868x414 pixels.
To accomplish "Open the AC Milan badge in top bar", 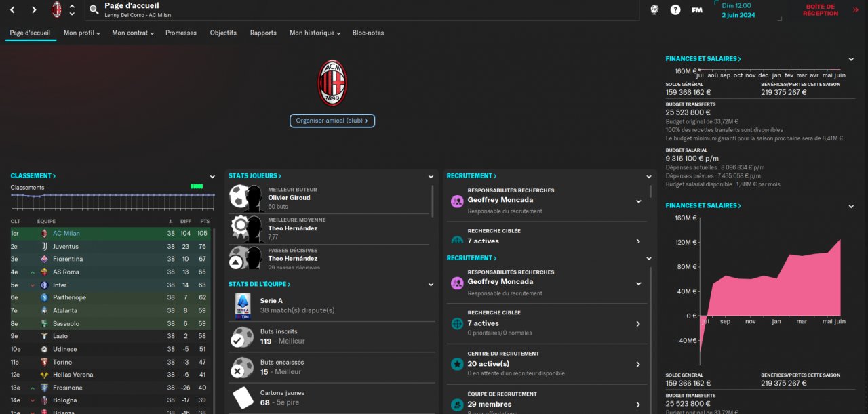I will tap(57, 9).
